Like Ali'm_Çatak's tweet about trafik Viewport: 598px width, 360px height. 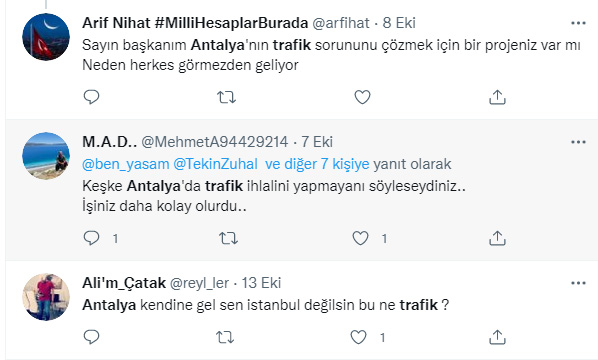[358, 338]
